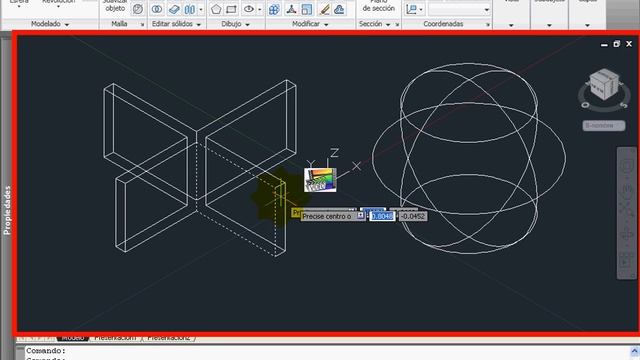The width and height of the screenshot is (640, 360).
Task: Click the mesh refine icon beside Suavizar objeto
Action: 138,9
